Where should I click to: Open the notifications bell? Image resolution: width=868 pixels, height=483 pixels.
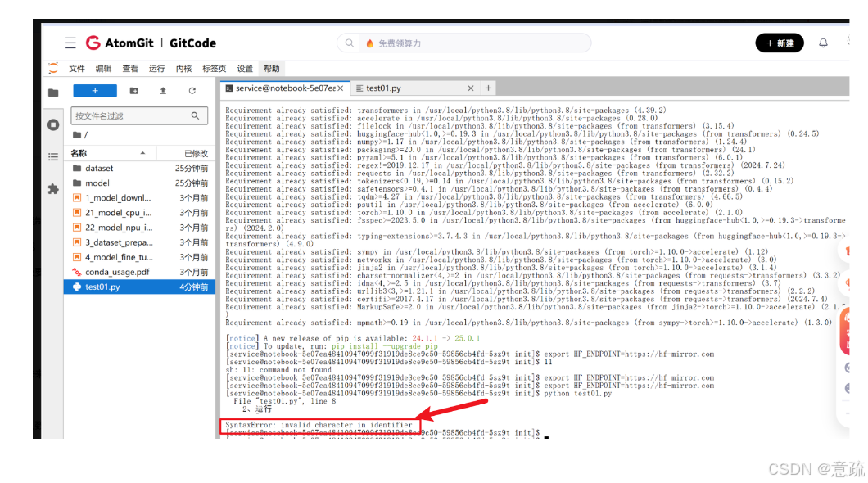pyautogui.click(x=823, y=43)
